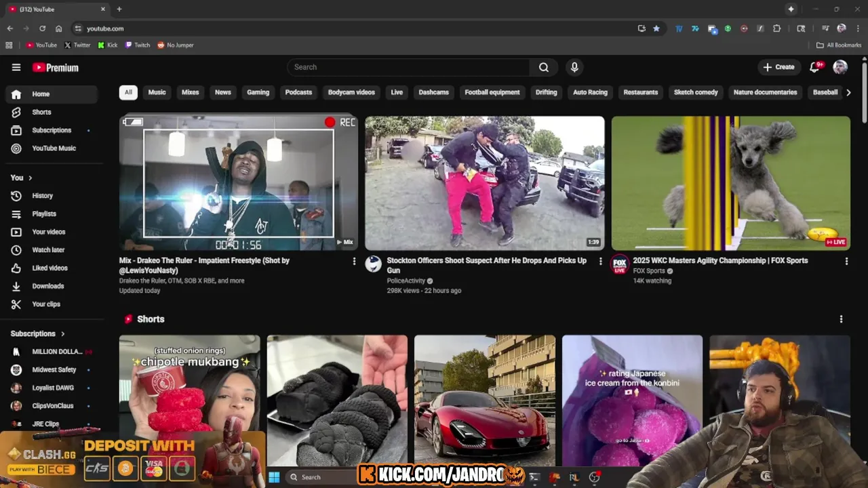Click the address bar showing youtube.com
This screenshot has height=488, width=868.
[x=353, y=28]
